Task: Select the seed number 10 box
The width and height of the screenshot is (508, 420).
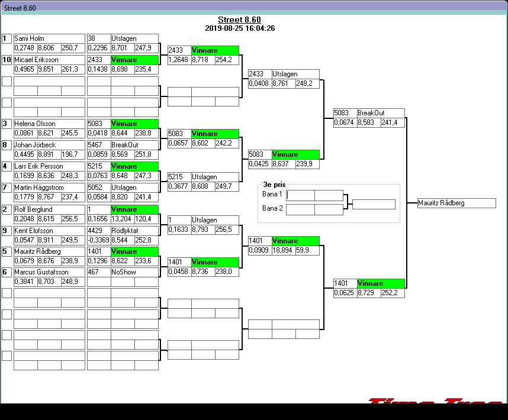Action: (x=7, y=60)
